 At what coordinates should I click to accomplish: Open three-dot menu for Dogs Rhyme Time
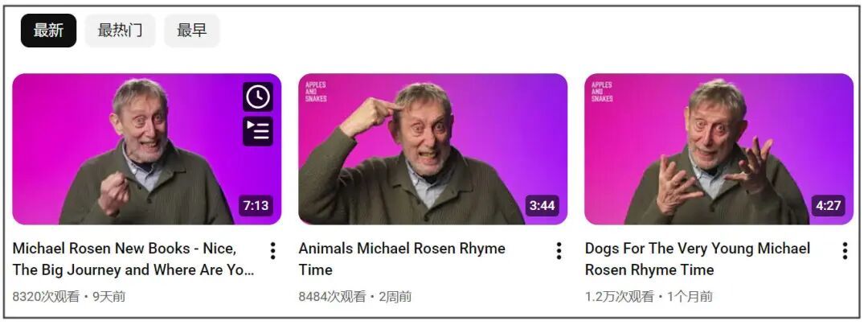tap(845, 251)
